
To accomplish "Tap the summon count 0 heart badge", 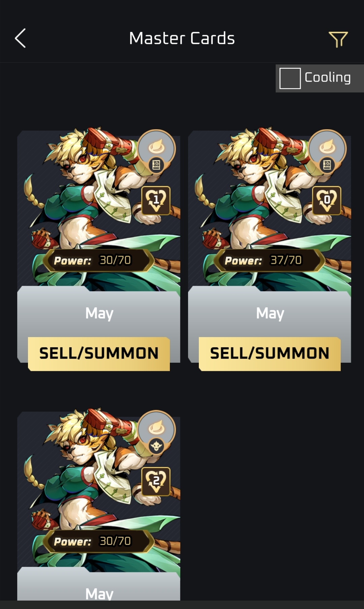I will point(327,200).
